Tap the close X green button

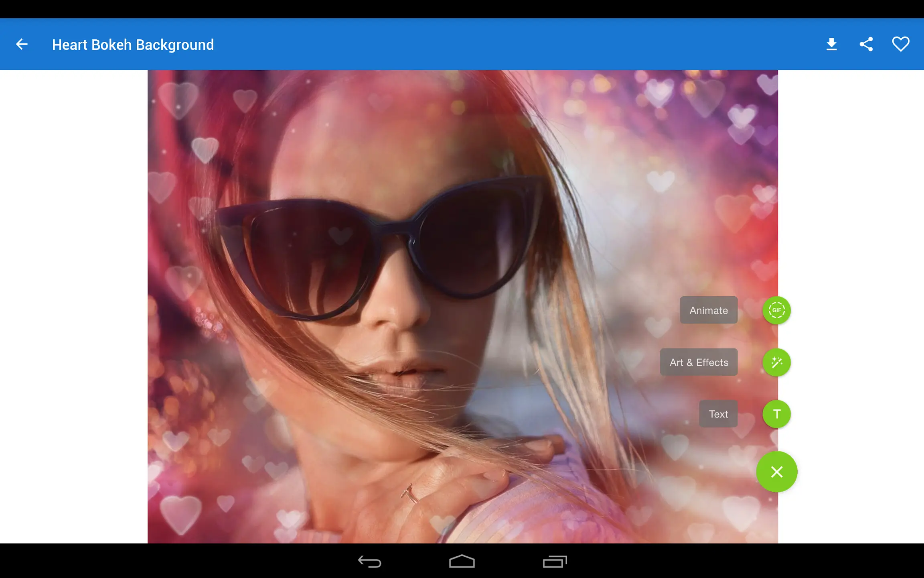tap(776, 472)
